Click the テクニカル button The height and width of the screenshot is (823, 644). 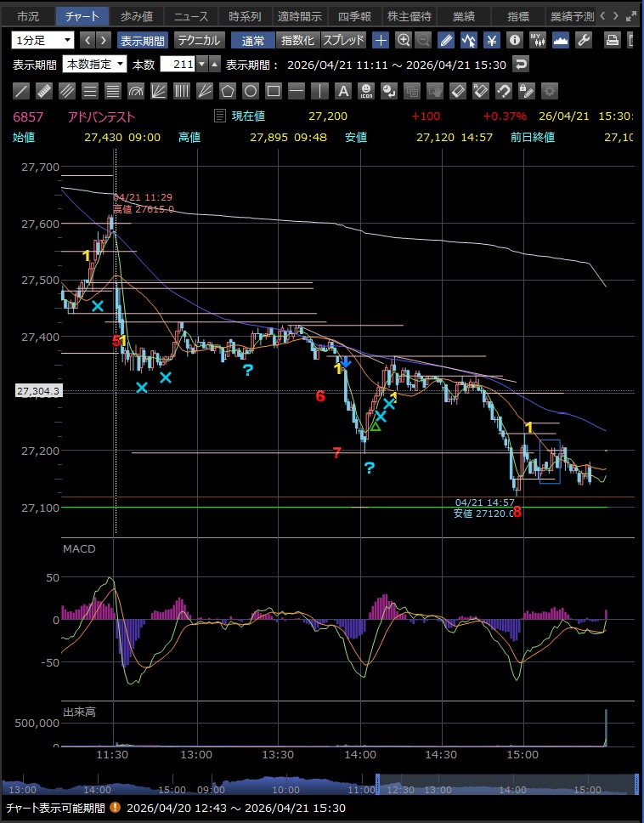pos(199,40)
